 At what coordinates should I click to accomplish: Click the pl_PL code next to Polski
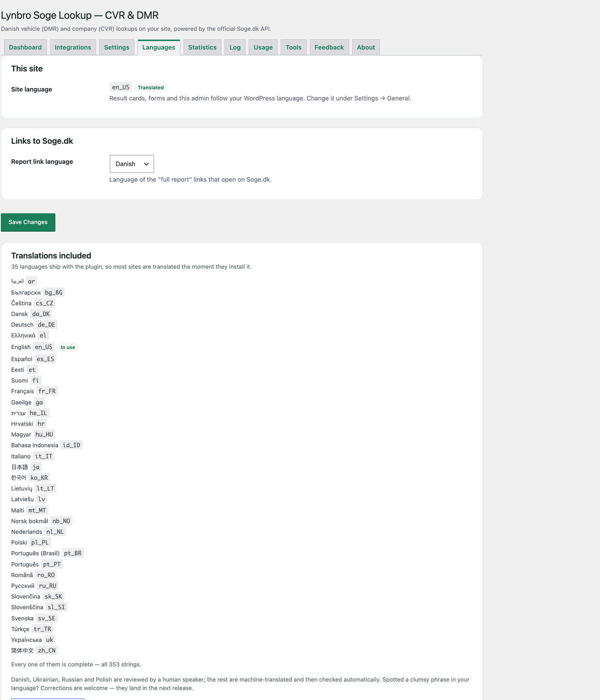tap(40, 542)
